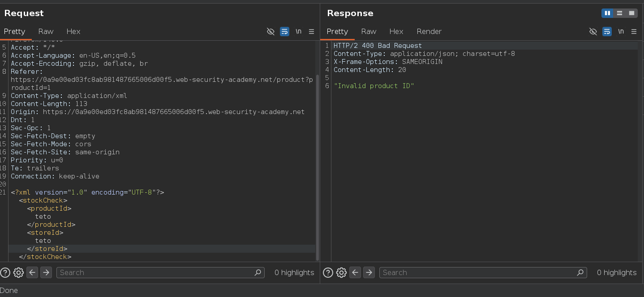The height and width of the screenshot is (297, 644).
Task: Click Connection: keep-alive header
Action: [55, 176]
